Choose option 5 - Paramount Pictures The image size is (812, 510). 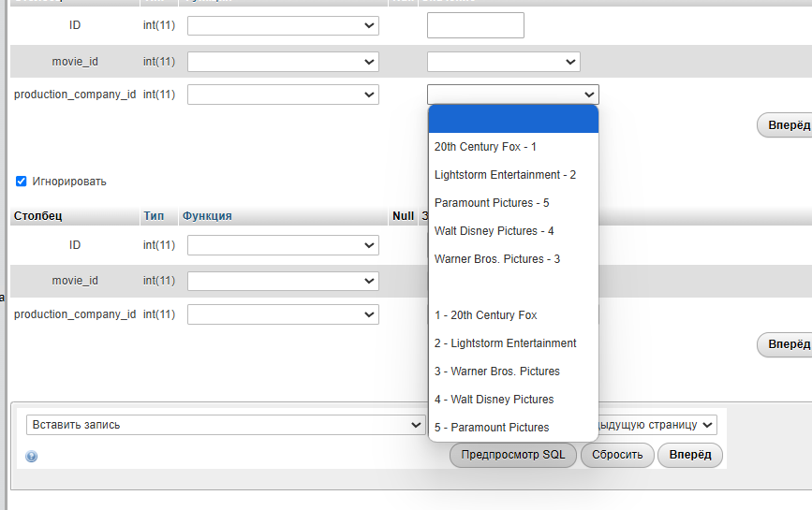514,428
